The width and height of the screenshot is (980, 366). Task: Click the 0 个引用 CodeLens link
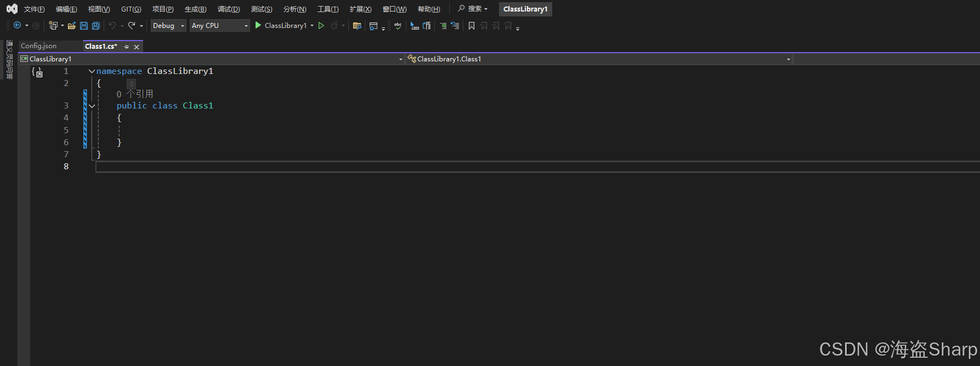[135, 94]
